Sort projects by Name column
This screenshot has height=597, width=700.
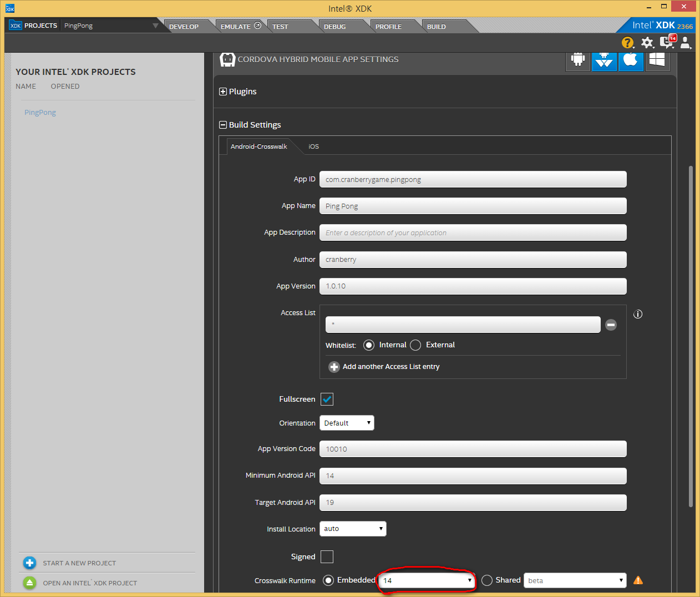coord(26,87)
